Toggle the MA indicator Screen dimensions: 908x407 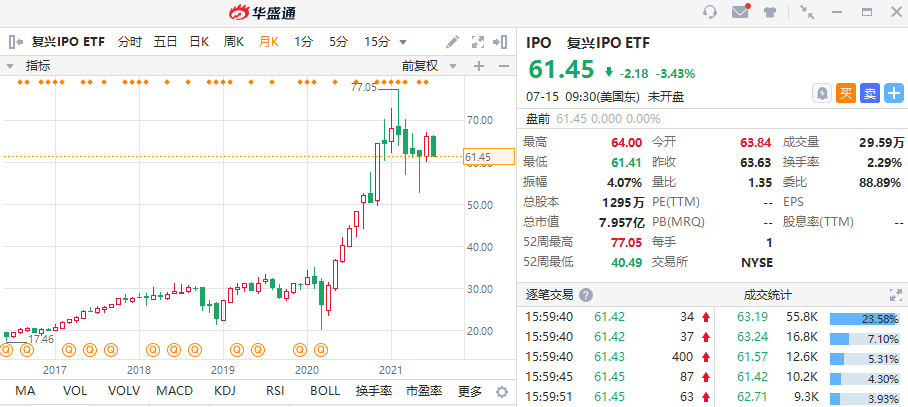tap(25, 391)
